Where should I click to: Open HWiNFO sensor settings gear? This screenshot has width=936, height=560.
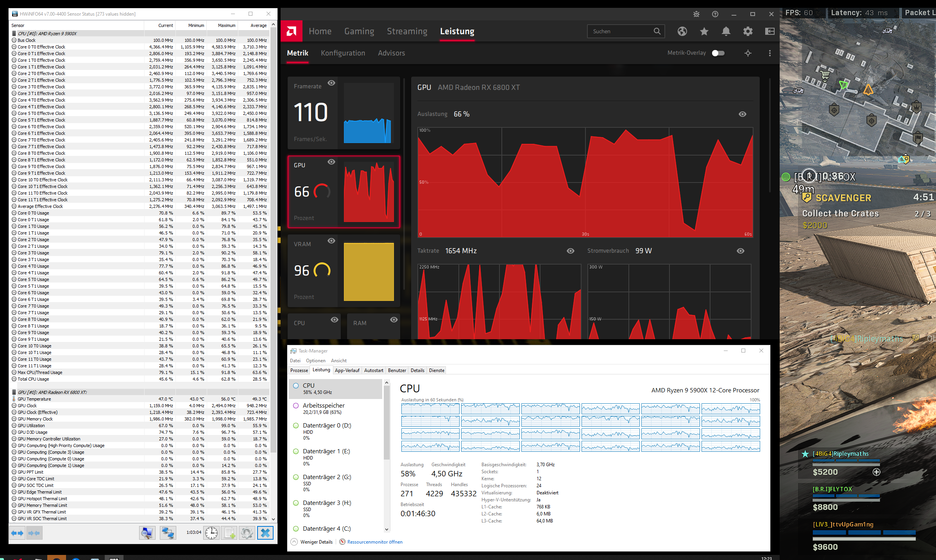(x=247, y=533)
